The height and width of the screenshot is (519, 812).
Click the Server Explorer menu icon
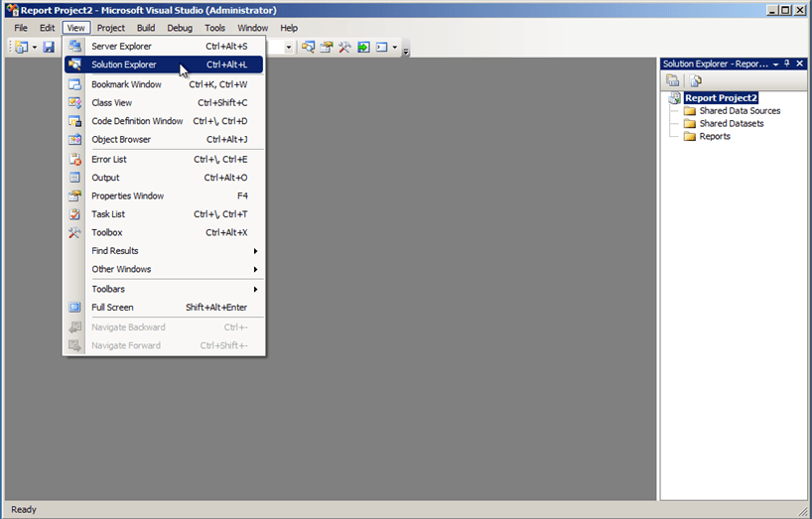tap(74, 46)
